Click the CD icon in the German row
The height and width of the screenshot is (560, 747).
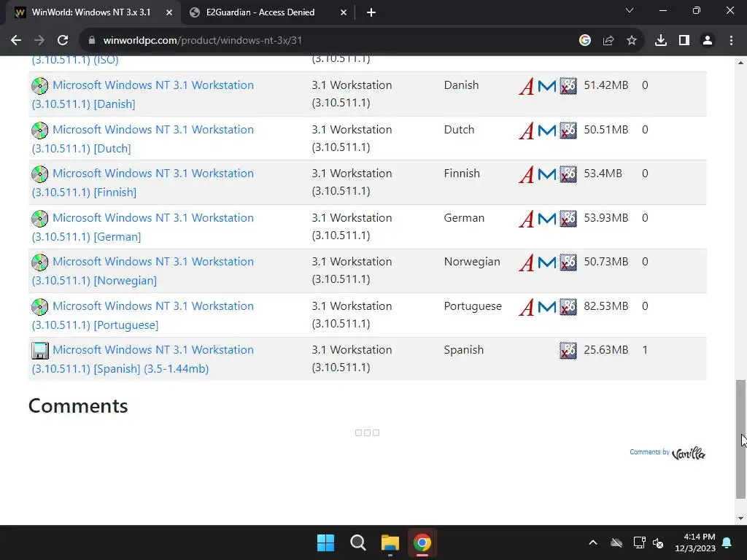(40, 219)
